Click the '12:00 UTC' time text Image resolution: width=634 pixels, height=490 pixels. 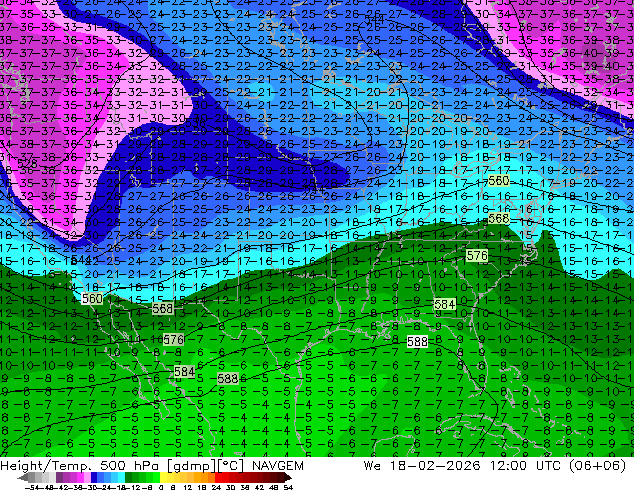[526, 466]
